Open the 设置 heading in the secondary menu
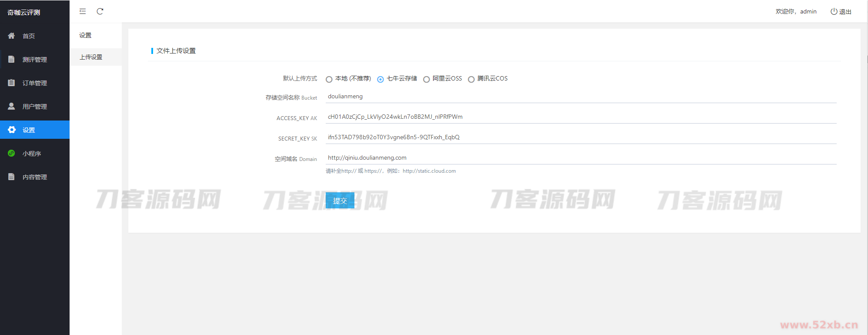868x335 pixels. tap(85, 35)
